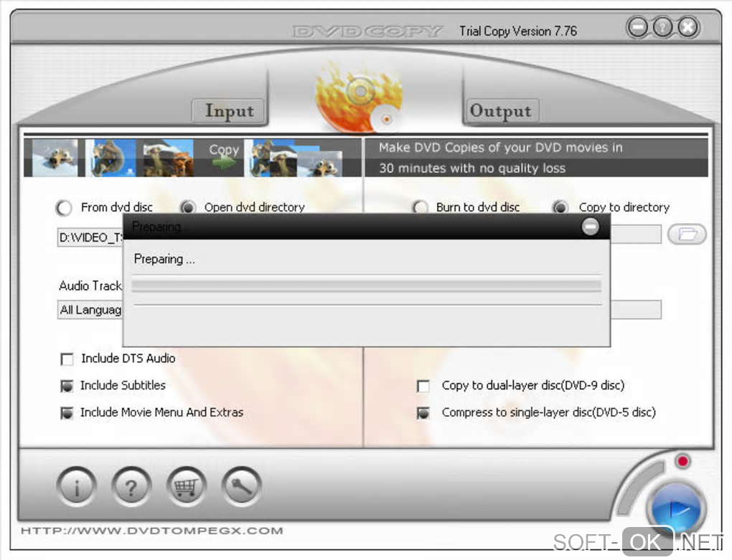Click the red record indicator light
Screen dimensions: 732x560
coord(682,461)
